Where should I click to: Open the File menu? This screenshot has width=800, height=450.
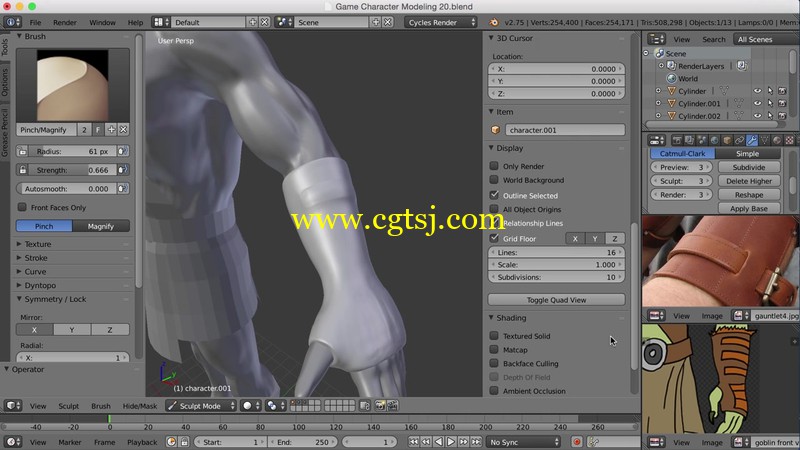[35, 22]
